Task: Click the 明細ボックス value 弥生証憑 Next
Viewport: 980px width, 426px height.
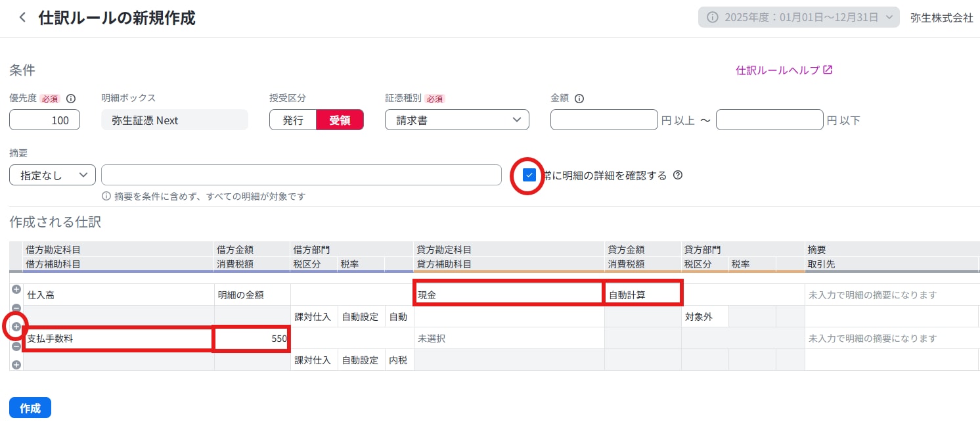Action: [x=175, y=120]
